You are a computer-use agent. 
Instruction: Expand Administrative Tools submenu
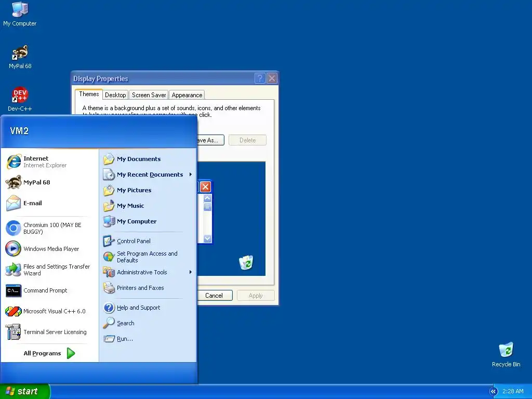[148, 272]
